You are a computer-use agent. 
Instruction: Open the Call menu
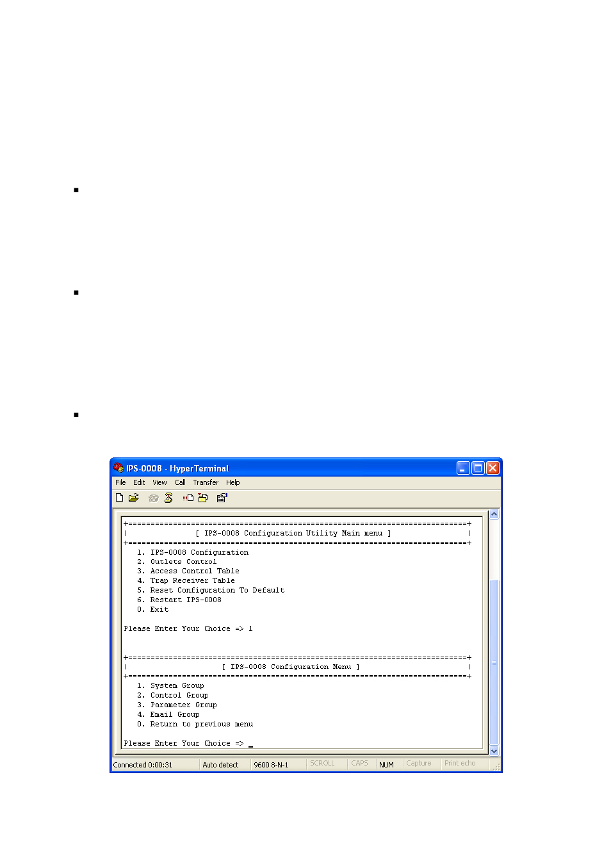[x=180, y=483]
